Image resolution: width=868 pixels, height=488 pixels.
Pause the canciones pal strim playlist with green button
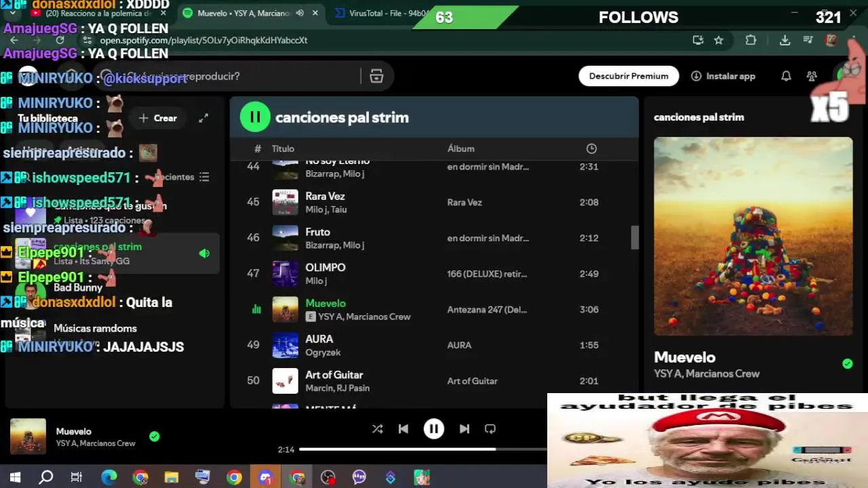coord(255,117)
